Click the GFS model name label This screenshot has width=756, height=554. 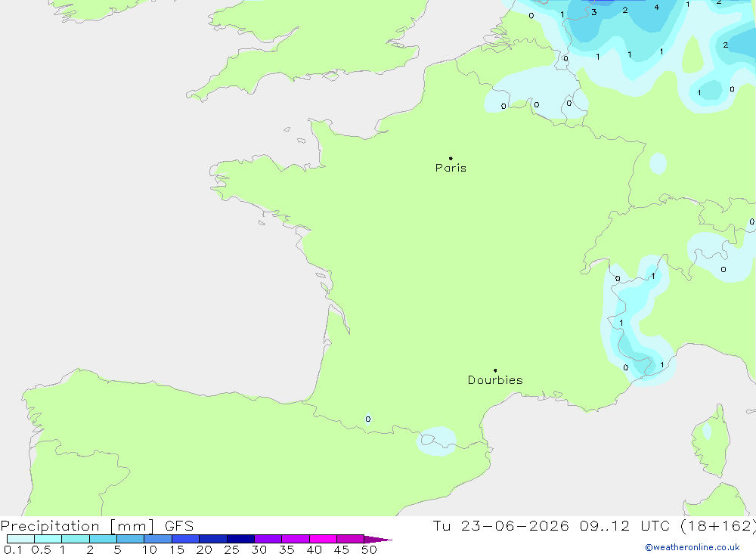(x=179, y=526)
